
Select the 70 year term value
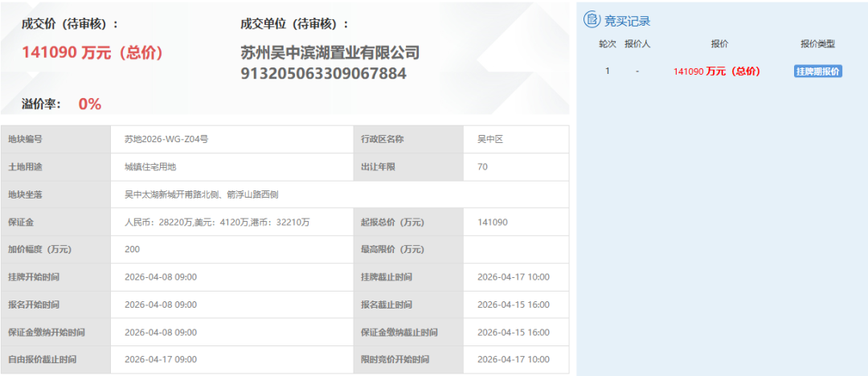tap(482, 167)
